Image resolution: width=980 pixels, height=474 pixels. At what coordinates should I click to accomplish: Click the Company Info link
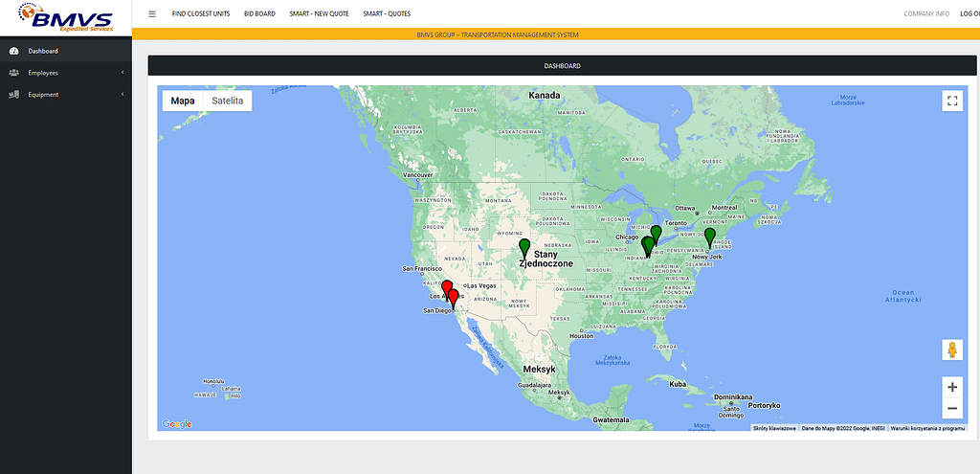coord(926,14)
